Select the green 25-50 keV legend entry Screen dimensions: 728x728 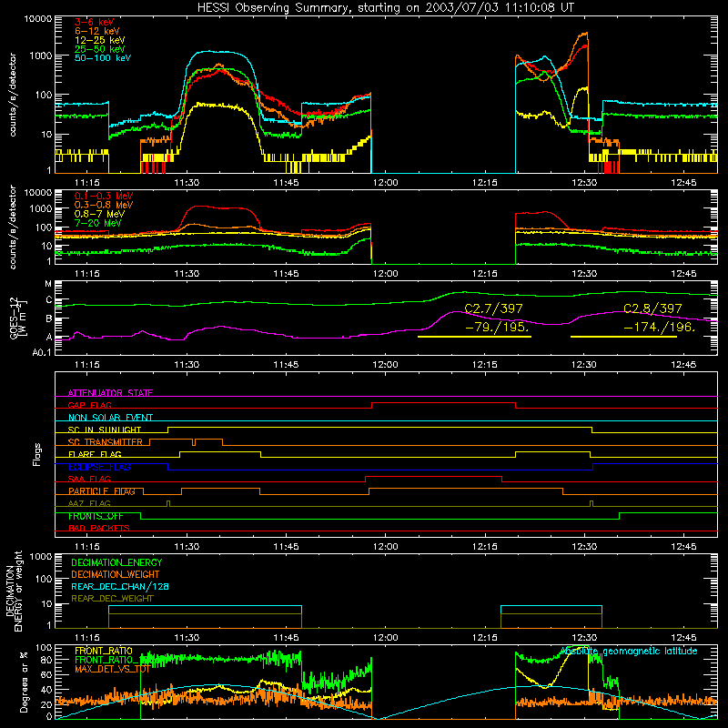[x=100, y=49]
